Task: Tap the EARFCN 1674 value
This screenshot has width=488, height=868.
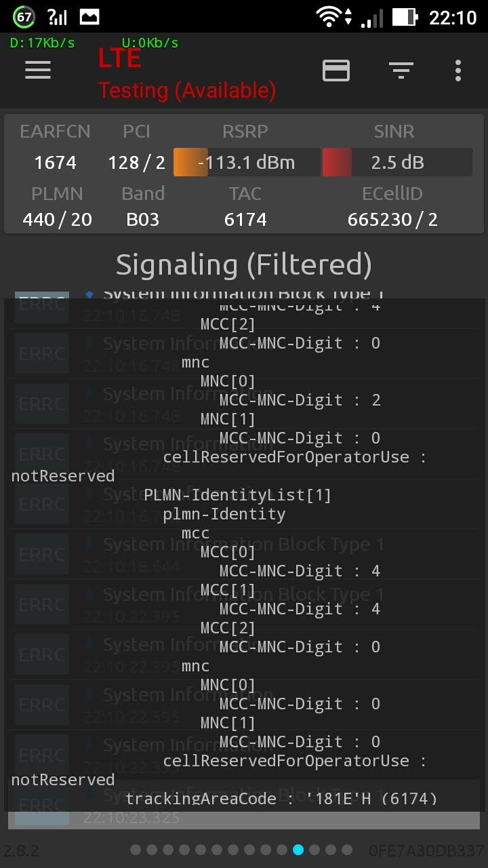Action: click(55, 163)
